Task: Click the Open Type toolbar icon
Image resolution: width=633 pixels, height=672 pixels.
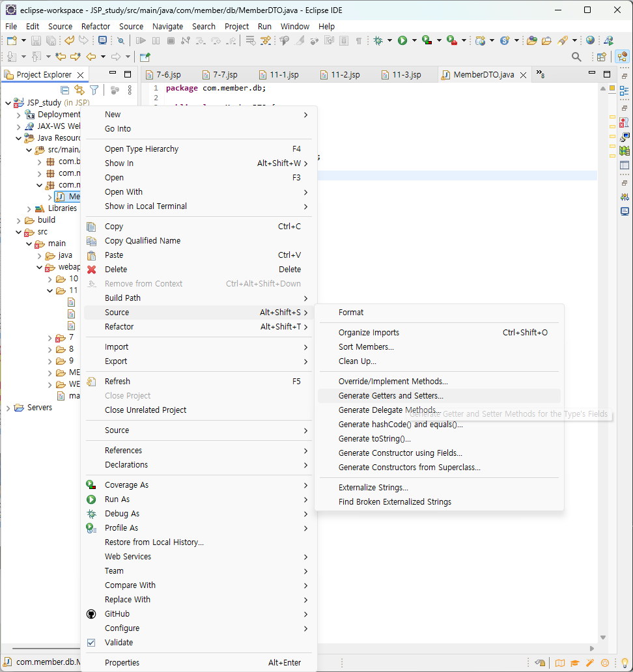Action: click(532, 41)
